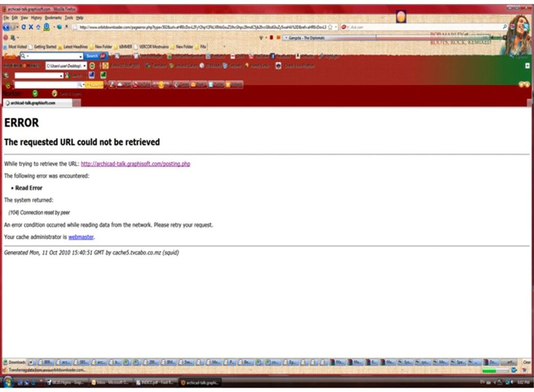
Task: Click the orange feed icon left of player
Action: (278, 37)
